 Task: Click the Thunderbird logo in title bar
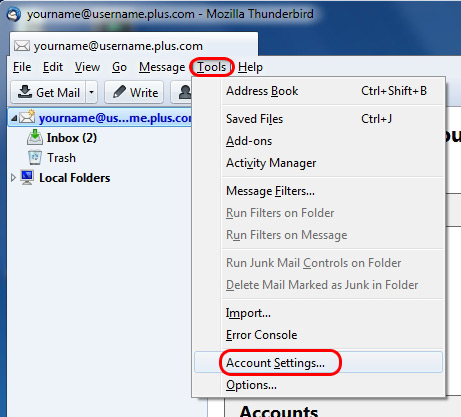pos(13,14)
